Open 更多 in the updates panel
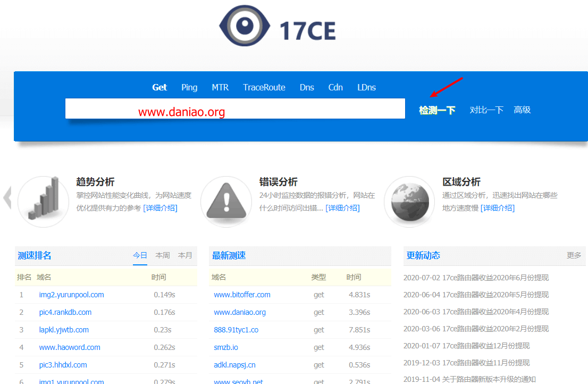This screenshot has width=588, height=384. [574, 256]
